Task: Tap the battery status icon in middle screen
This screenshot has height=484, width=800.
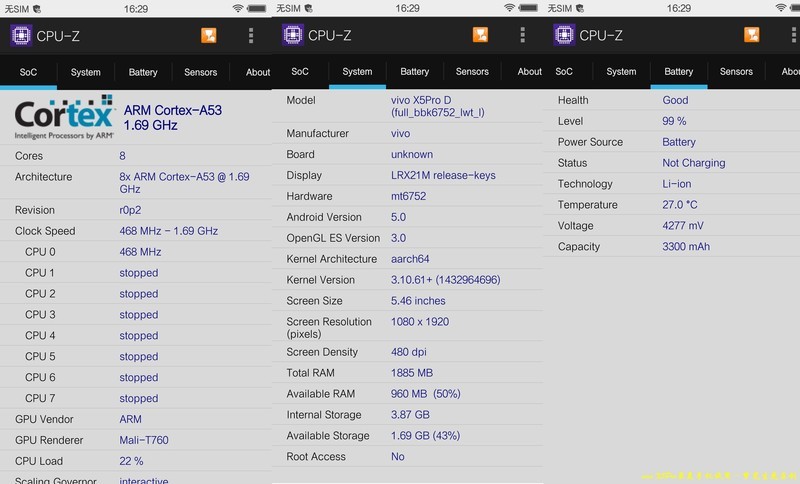Action: (x=528, y=8)
